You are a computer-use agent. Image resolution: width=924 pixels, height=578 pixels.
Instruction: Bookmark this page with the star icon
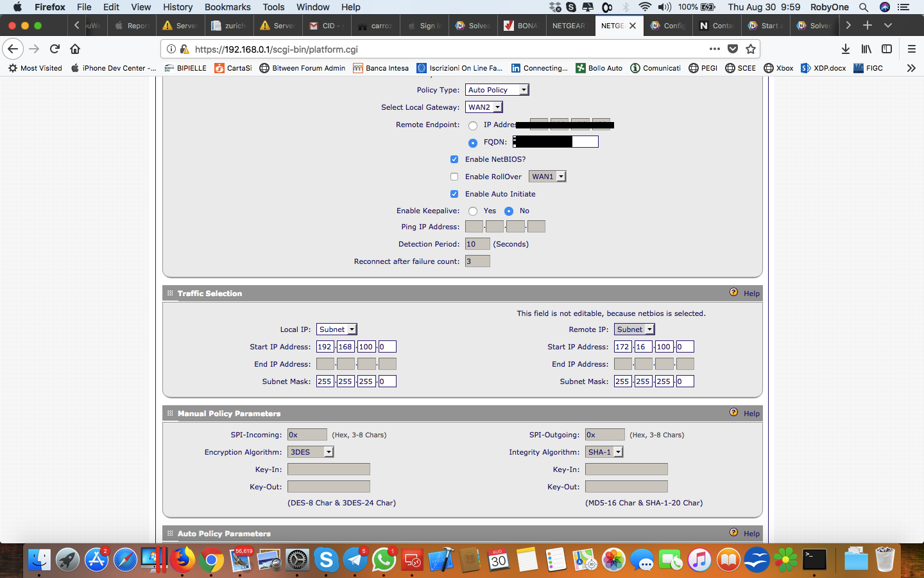pyautogui.click(x=751, y=49)
